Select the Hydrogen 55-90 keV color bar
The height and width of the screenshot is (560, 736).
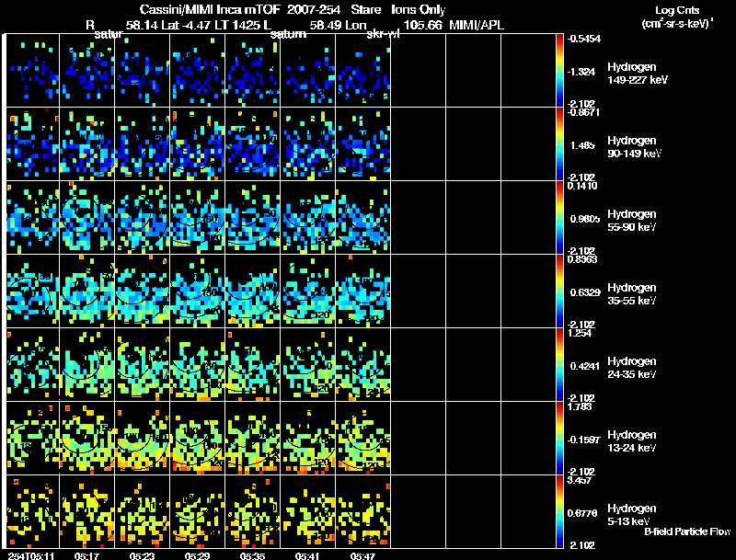click(559, 217)
